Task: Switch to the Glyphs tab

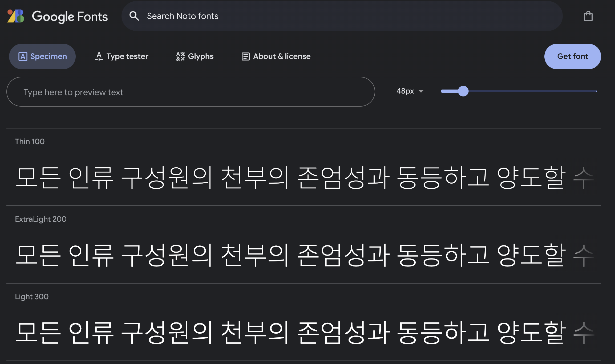Action: click(195, 56)
